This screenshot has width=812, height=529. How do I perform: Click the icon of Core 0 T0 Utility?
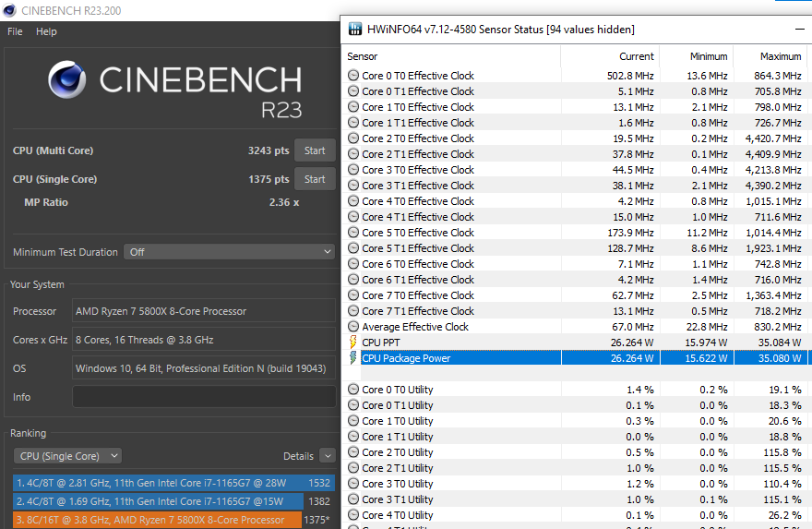tap(353, 389)
